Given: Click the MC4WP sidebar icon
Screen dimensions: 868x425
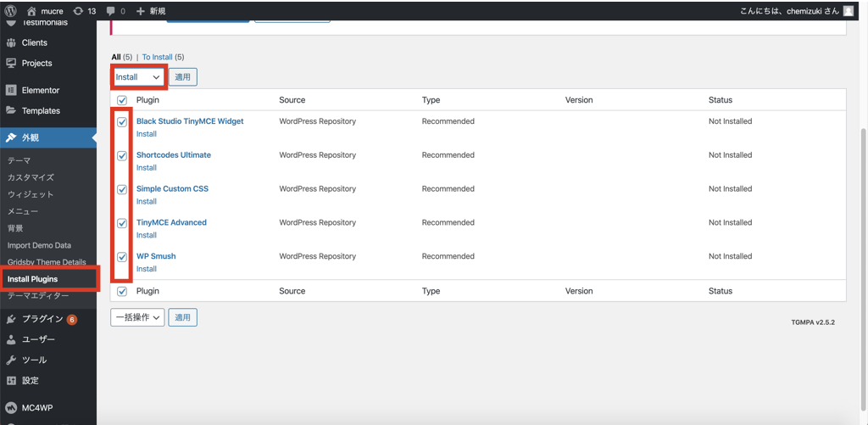Looking at the screenshot, I should tap(11, 408).
